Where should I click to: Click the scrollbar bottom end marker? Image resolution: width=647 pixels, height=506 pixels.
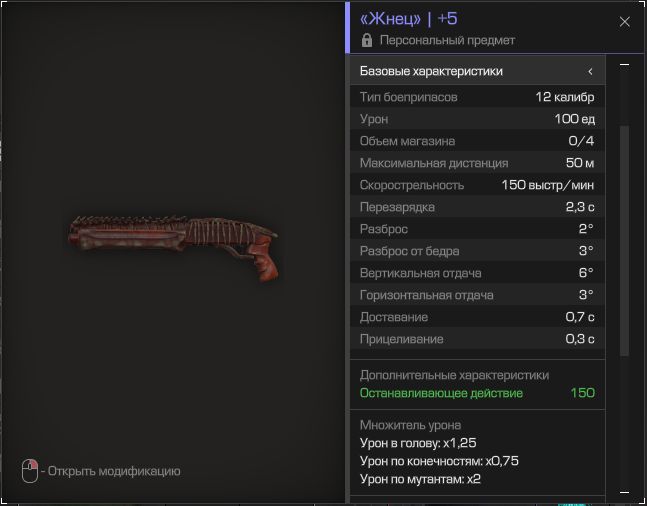(624, 492)
